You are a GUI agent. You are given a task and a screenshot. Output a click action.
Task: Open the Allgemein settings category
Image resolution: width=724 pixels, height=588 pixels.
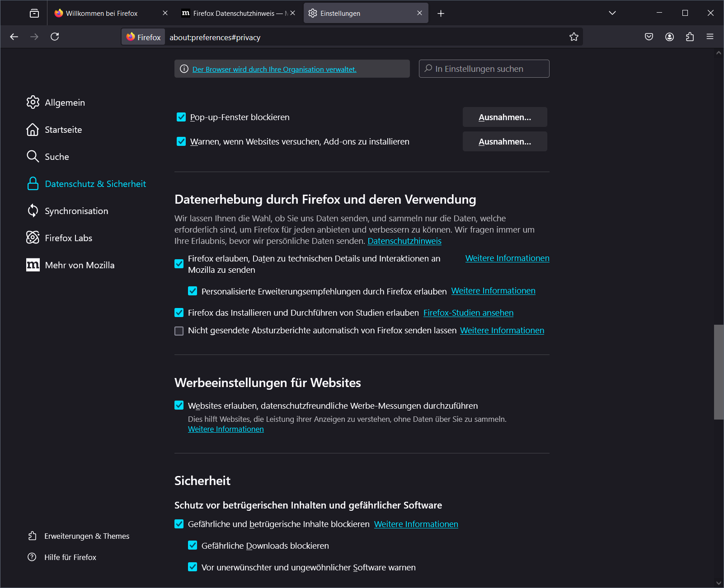(56, 103)
